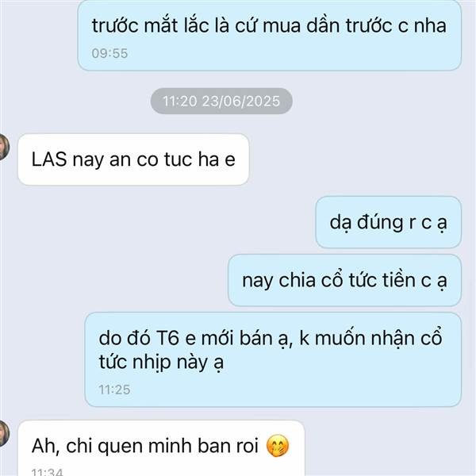476x476 pixels.
Task: Select the 'trước mắt lắc là cứ mua' message
Action: (269, 35)
